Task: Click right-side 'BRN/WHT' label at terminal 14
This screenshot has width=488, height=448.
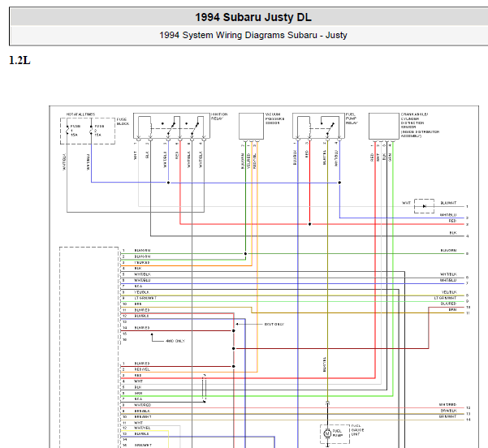Action: tap(448, 416)
